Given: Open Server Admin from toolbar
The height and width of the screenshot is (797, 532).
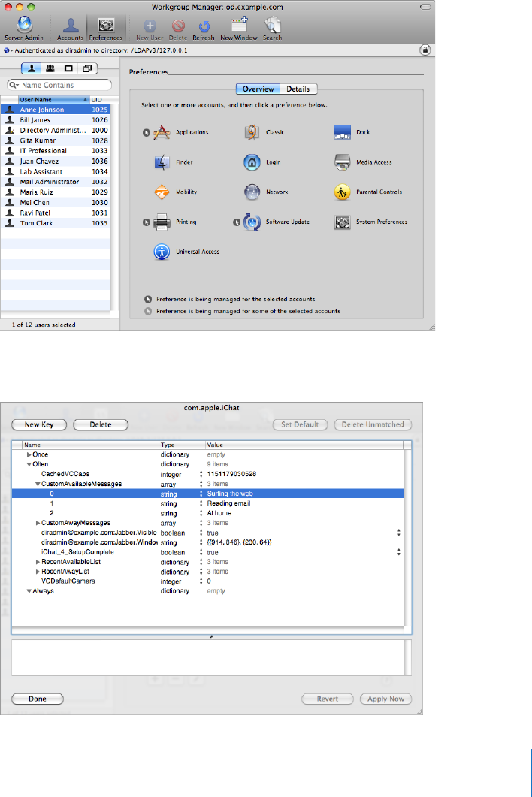Looking at the screenshot, I should point(24,28).
